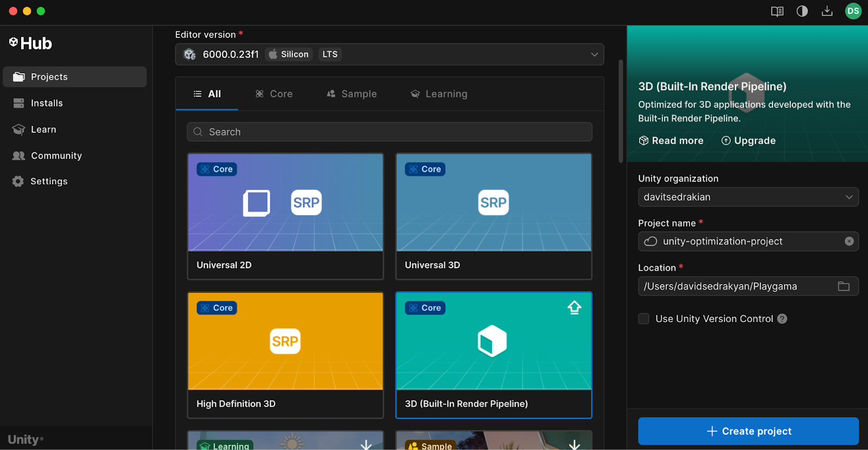The height and width of the screenshot is (450, 868).
Task: Open the documentation book icon in title bar
Action: [x=777, y=11]
